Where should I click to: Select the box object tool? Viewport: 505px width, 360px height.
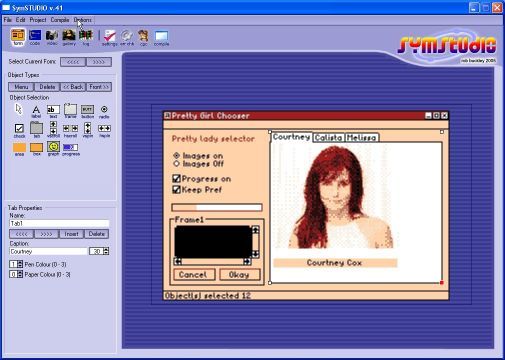click(x=36, y=149)
